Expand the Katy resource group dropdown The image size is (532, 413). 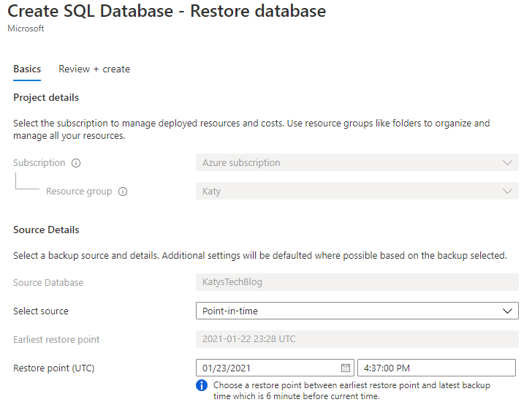coord(357,192)
